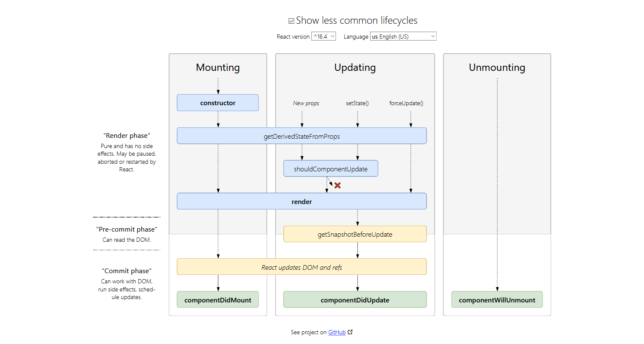Select the componentWillUnmount box
Image resolution: width=644 pixels, height=344 pixels.
pyautogui.click(x=496, y=299)
